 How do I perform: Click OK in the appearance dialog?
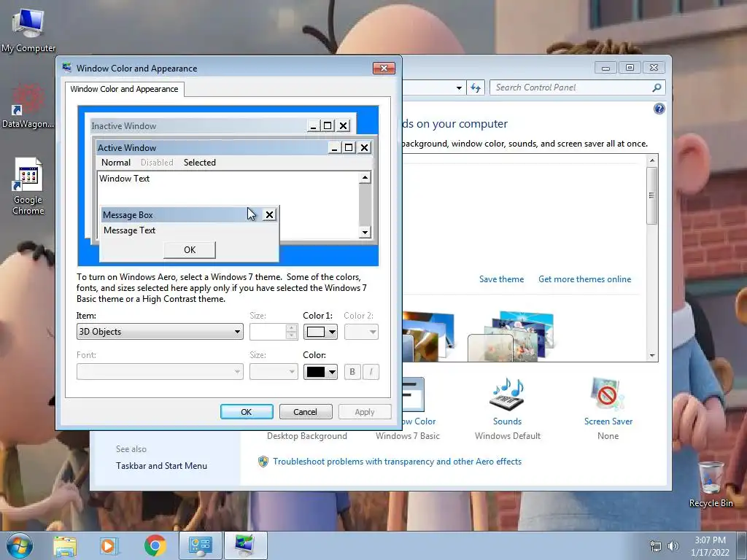247,412
